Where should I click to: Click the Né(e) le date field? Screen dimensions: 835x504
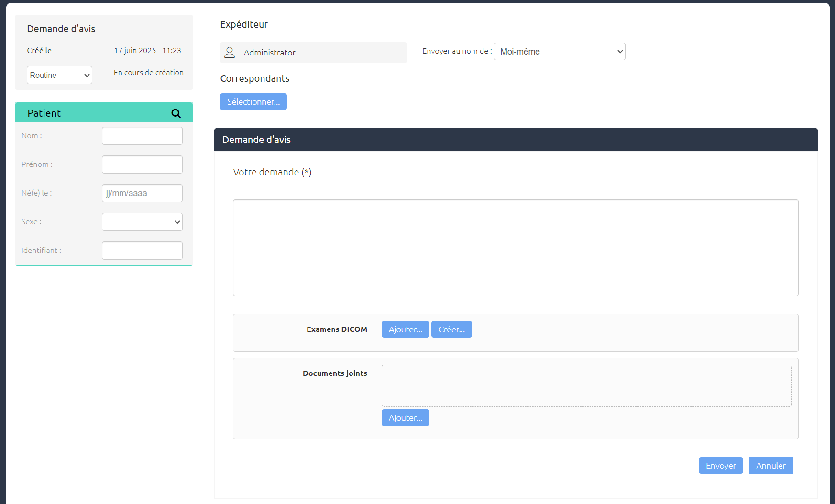142,193
